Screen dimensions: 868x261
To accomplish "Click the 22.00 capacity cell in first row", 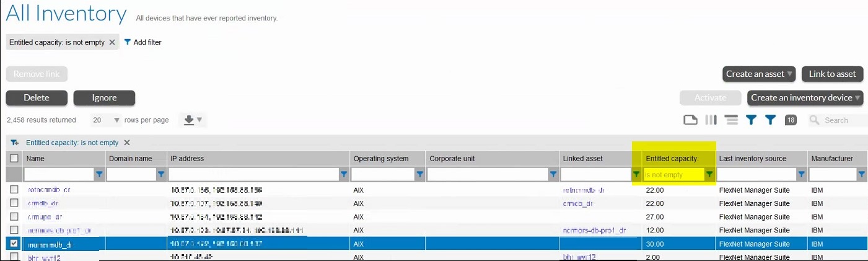I will click(x=655, y=190).
